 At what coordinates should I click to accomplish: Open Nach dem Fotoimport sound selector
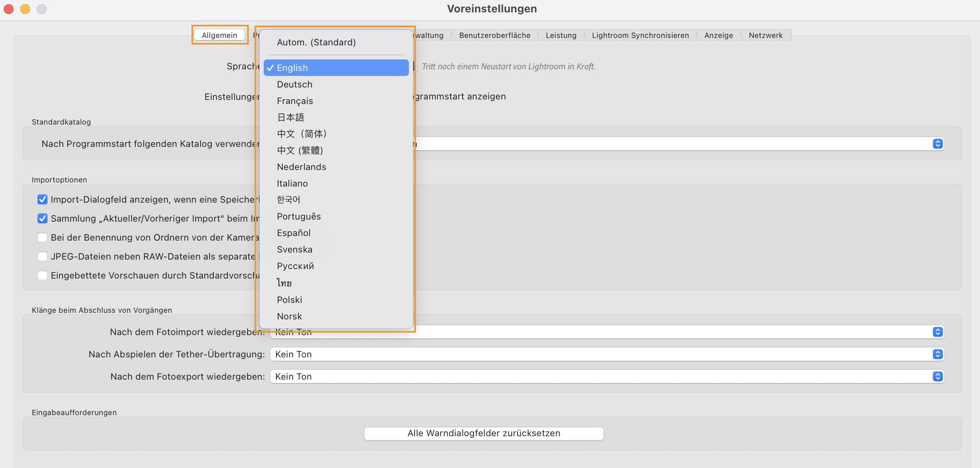tap(937, 331)
